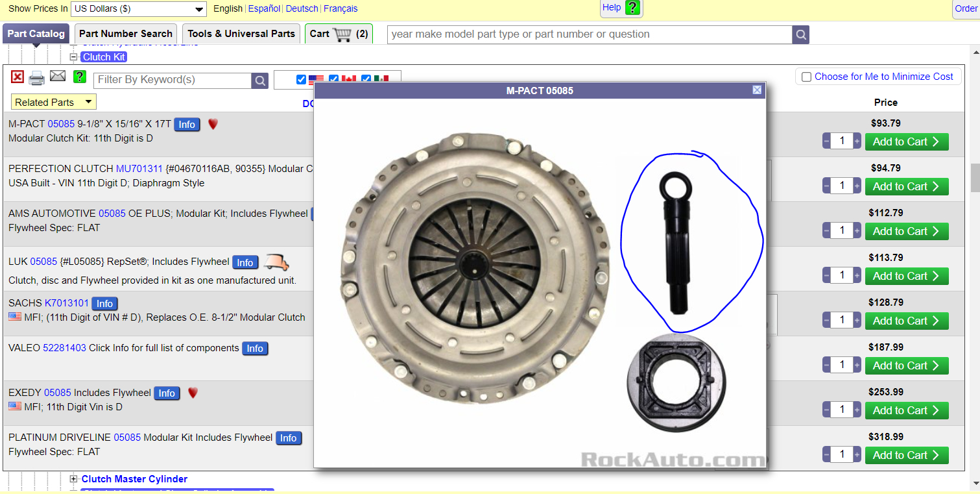Select the highlighted Clutch Kit category
The width and height of the screenshot is (980, 494).
(x=104, y=57)
